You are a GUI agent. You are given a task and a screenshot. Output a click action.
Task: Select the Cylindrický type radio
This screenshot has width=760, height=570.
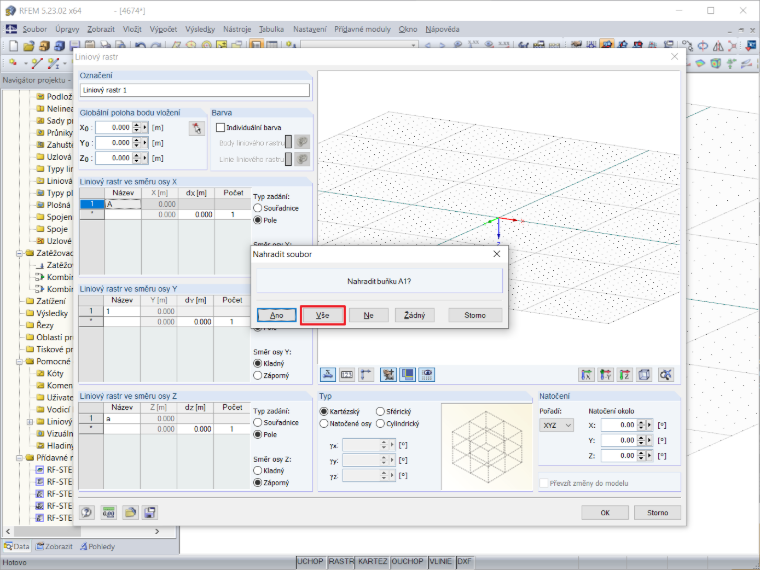[x=380, y=423]
